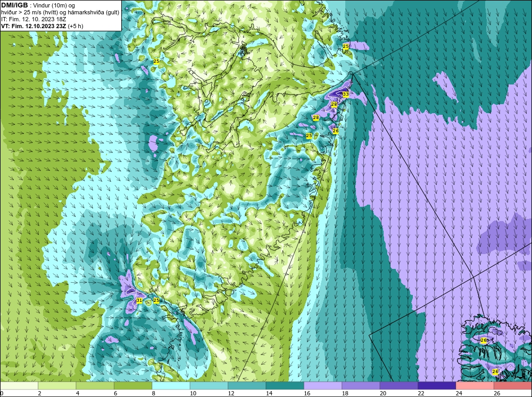The height and width of the screenshot is (397, 532).
Task: Select the 8–10 m/s light cyan legend swatch
Action: (171, 385)
